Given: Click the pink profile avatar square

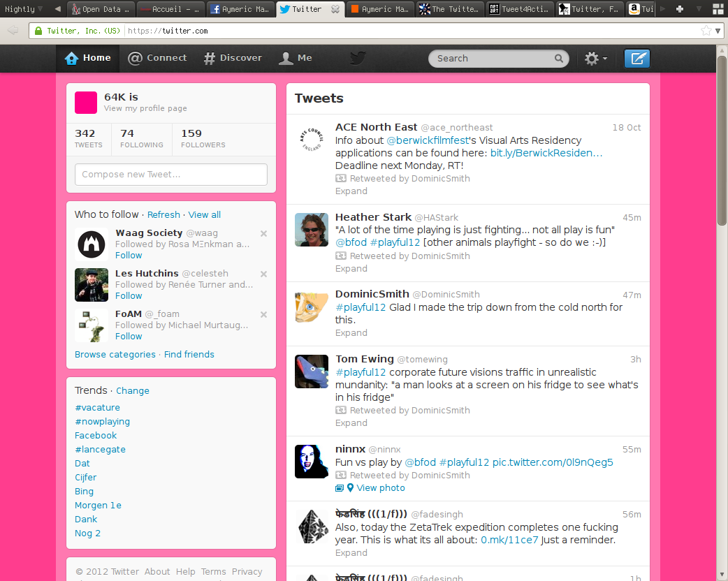Looking at the screenshot, I should (x=86, y=102).
